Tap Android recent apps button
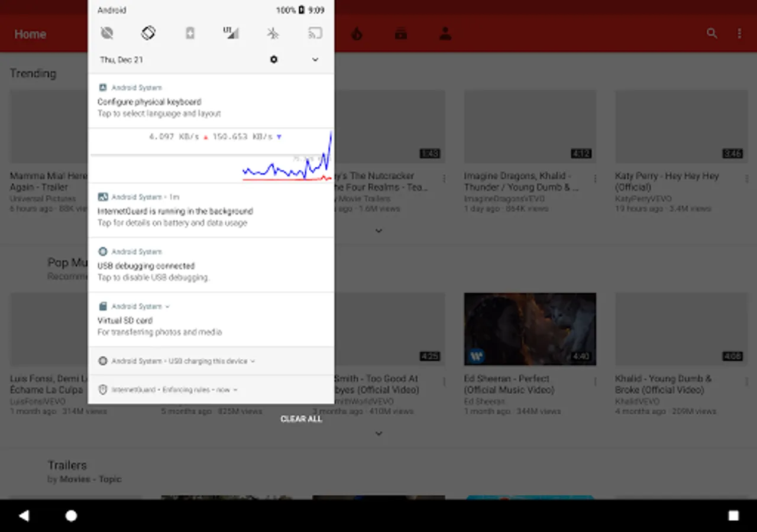Viewport: 757px width, 532px height. point(733,516)
